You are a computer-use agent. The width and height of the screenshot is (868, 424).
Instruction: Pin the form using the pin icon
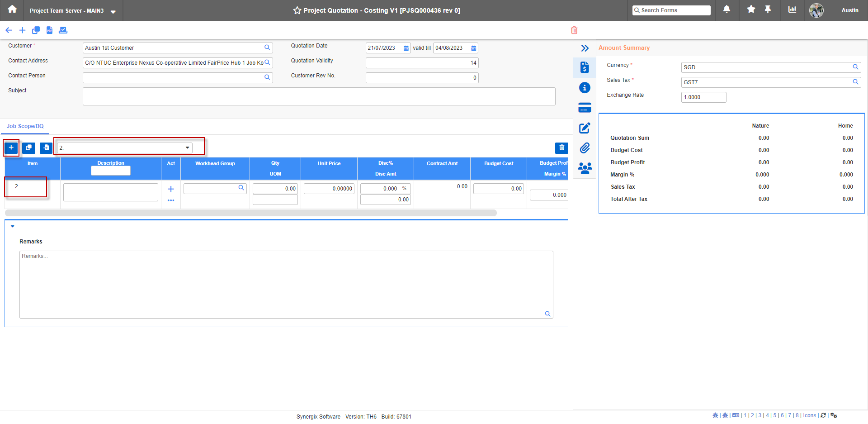pos(768,10)
